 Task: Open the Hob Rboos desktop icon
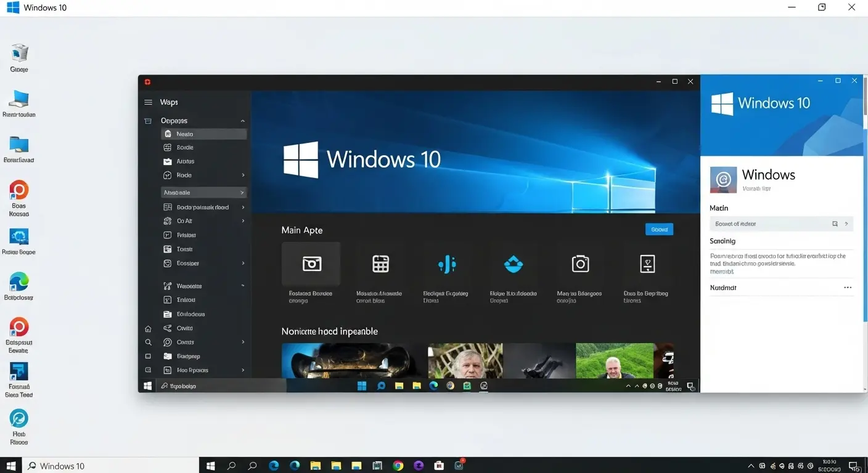pyautogui.click(x=19, y=418)
